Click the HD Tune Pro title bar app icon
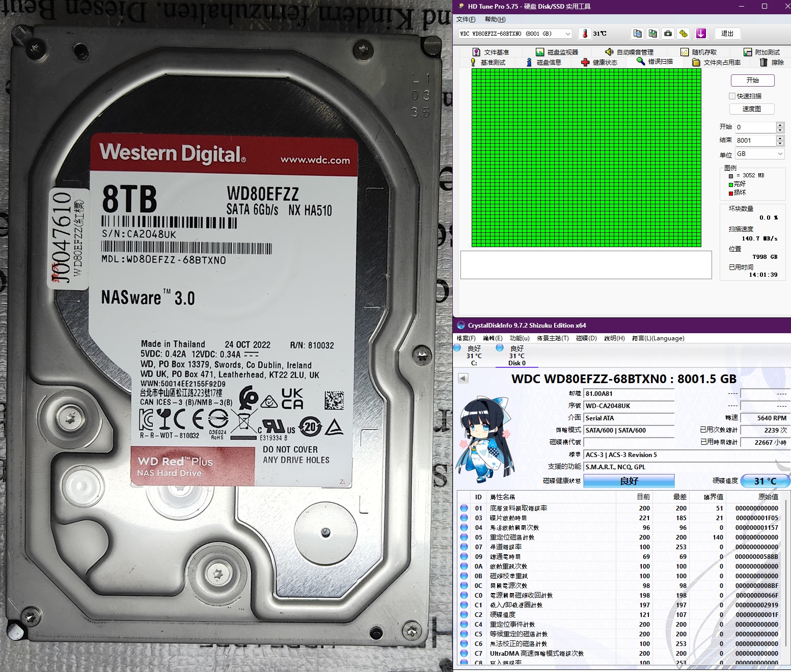Viewport: 791px width, 672px height. point(461,6)
